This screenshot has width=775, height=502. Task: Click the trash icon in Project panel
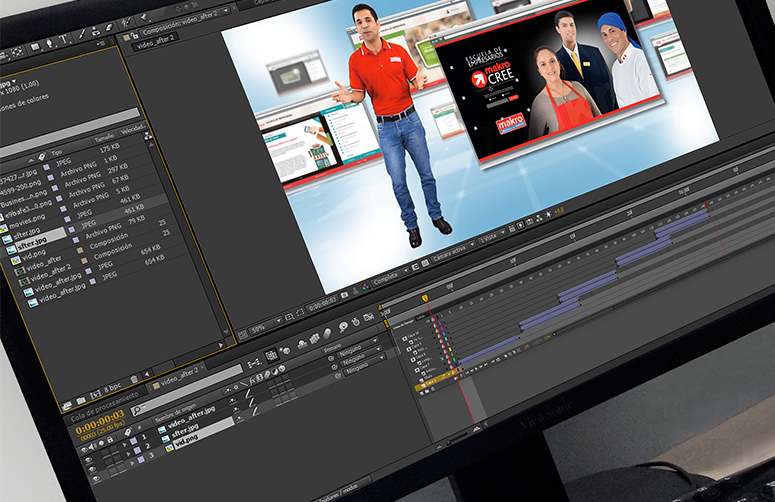(133, 380)
